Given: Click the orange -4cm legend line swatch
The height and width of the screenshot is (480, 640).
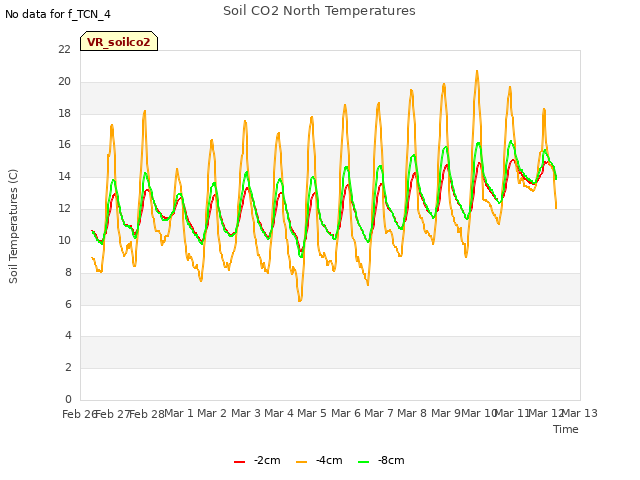Looking at the screenshot, I should click(x=301, y=462).
